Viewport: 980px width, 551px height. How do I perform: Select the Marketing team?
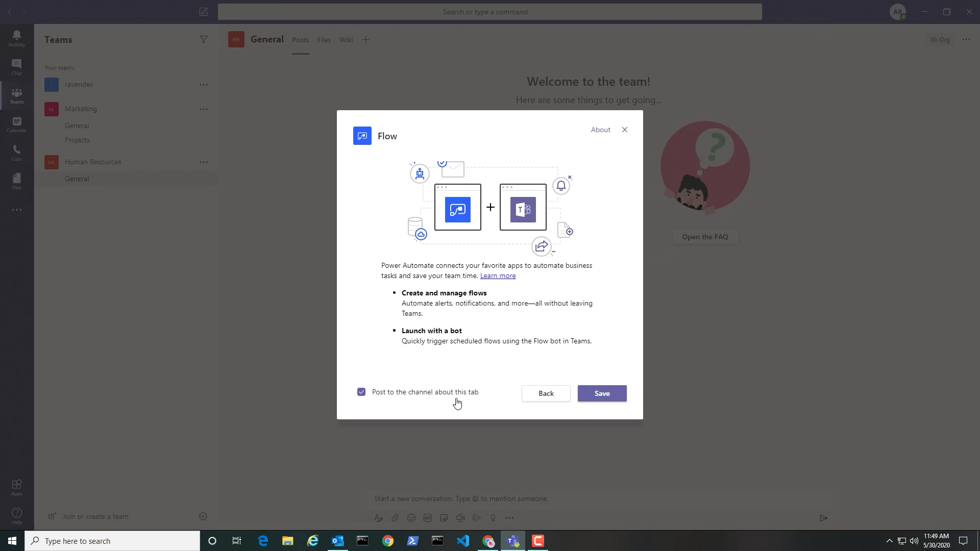coord(81,109)
